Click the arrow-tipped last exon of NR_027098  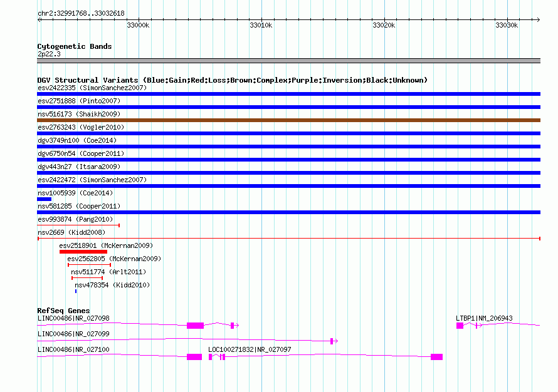click(x=233, y=326)
